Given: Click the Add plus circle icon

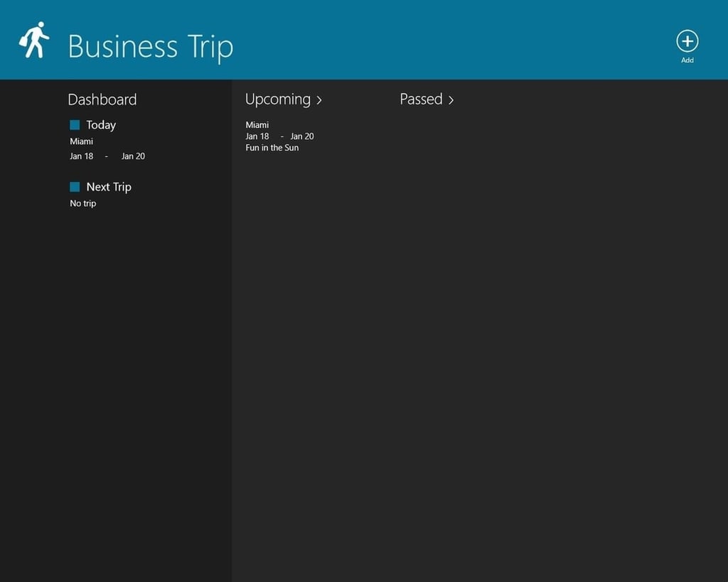Looking at the screenshot, I should 687,41.
